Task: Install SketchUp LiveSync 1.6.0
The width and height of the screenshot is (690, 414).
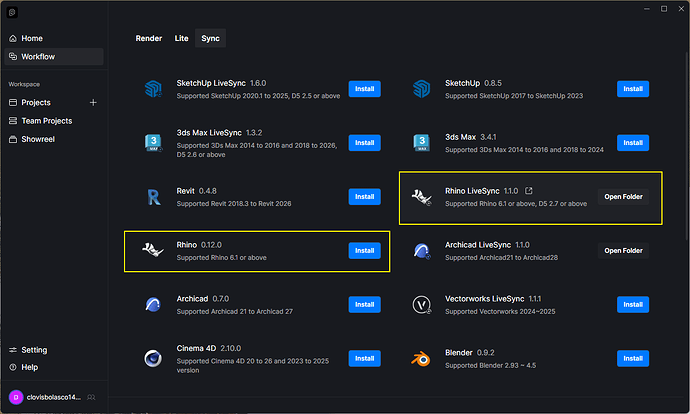Action: click(x=364, y=89)
